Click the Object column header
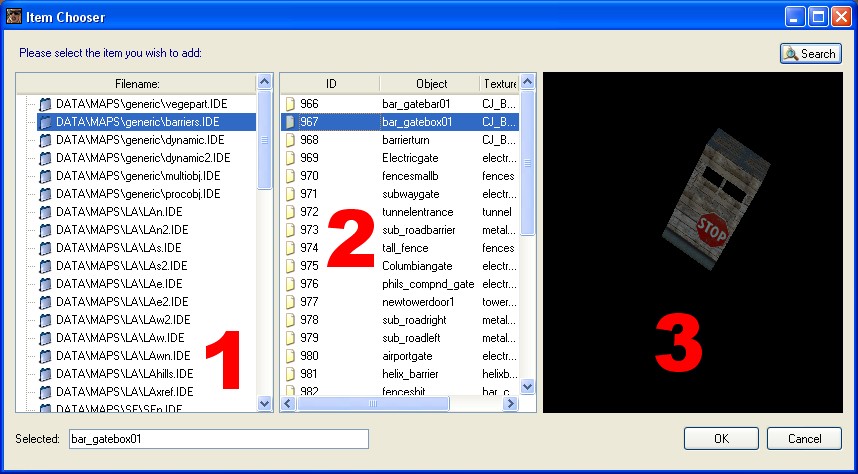 click(431, 83)
